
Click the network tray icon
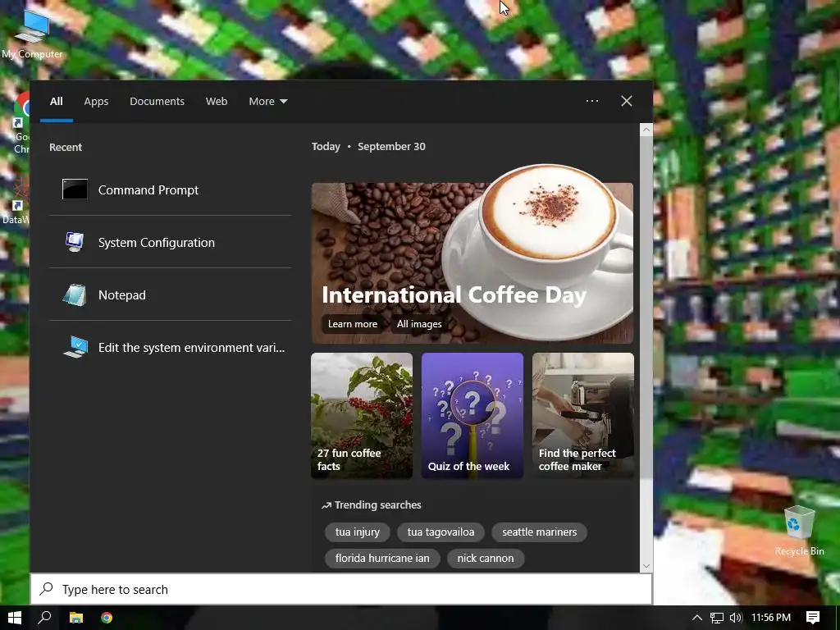(716, 618)
